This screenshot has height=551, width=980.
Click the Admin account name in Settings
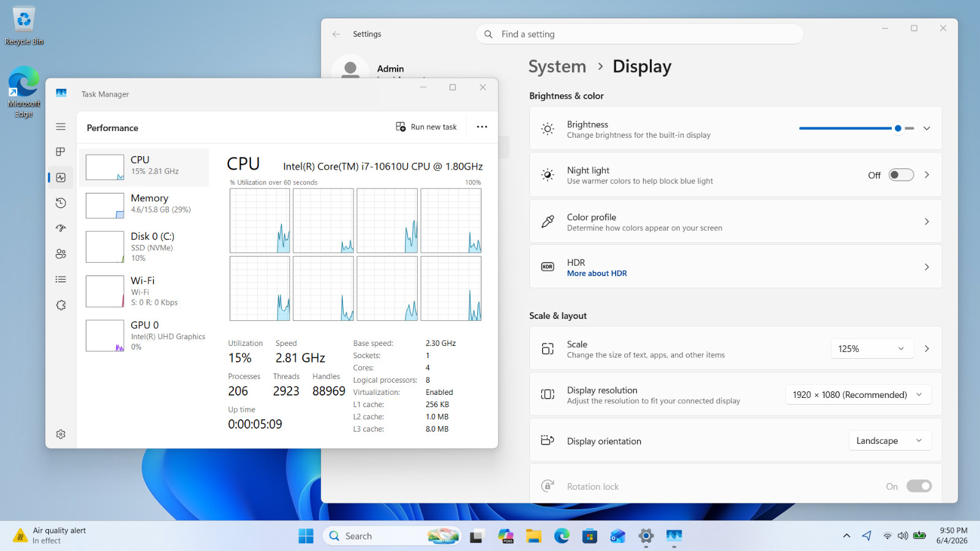click(390, 69)
